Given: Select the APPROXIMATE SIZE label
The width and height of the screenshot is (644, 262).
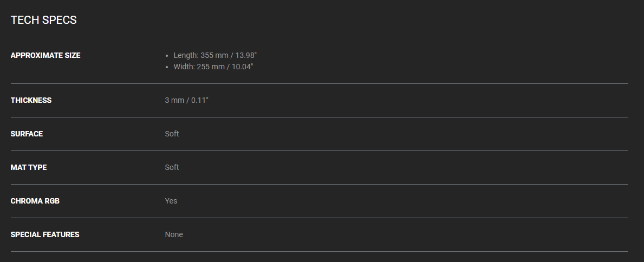Looking at the screenshot, I should click(x=45, y=55).
